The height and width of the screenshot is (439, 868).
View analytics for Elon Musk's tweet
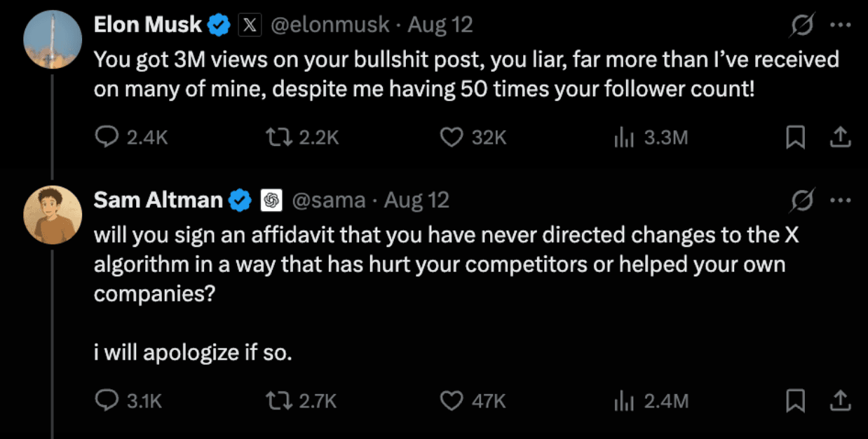pos(623,137)
